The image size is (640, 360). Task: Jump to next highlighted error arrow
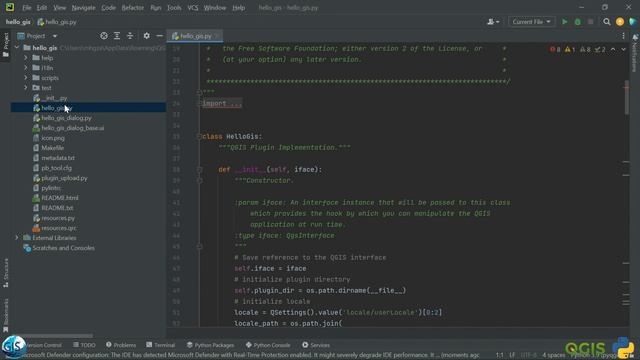tap(623, 49)
